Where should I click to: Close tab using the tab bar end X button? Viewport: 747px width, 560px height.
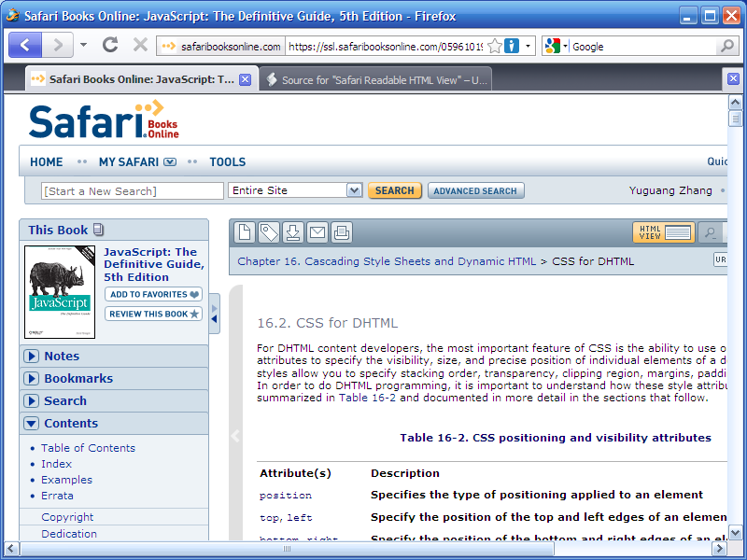(734, 78)
